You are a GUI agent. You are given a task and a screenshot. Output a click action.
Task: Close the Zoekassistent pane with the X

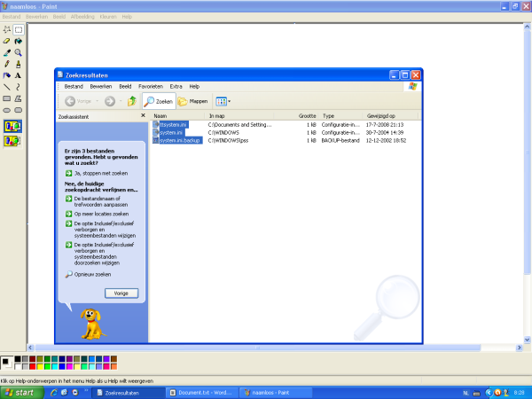tap(143, 115)
